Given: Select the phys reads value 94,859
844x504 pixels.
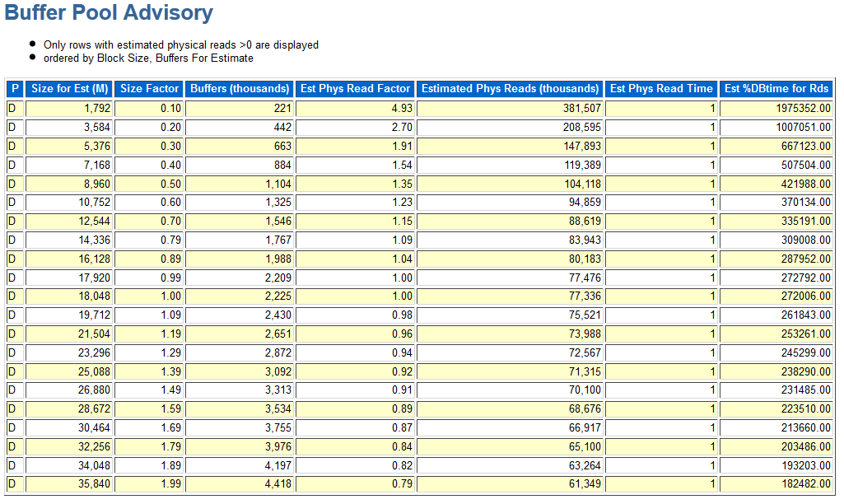Looking at the screenshot, I should point(510,202).
